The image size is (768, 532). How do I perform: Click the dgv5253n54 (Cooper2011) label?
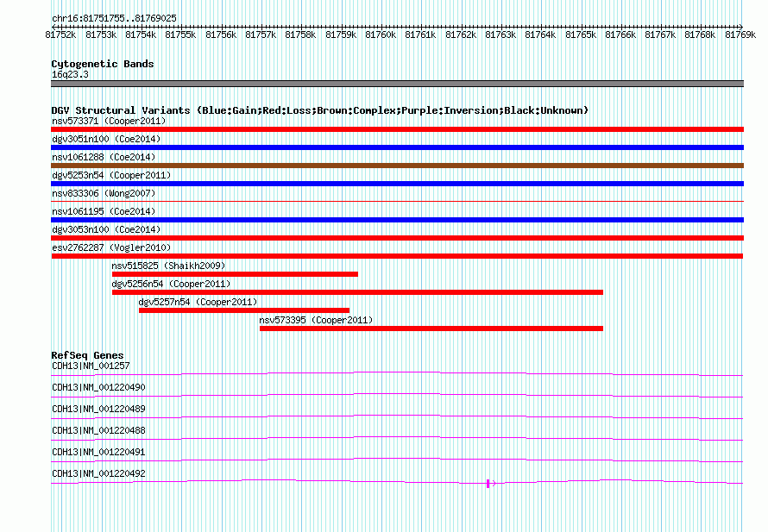tap(111, 175)
